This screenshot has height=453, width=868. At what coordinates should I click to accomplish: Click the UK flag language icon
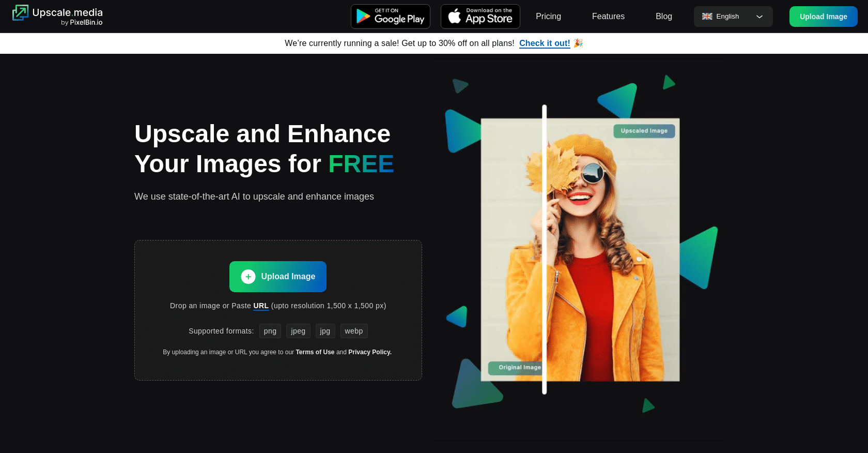coord(707,17)
